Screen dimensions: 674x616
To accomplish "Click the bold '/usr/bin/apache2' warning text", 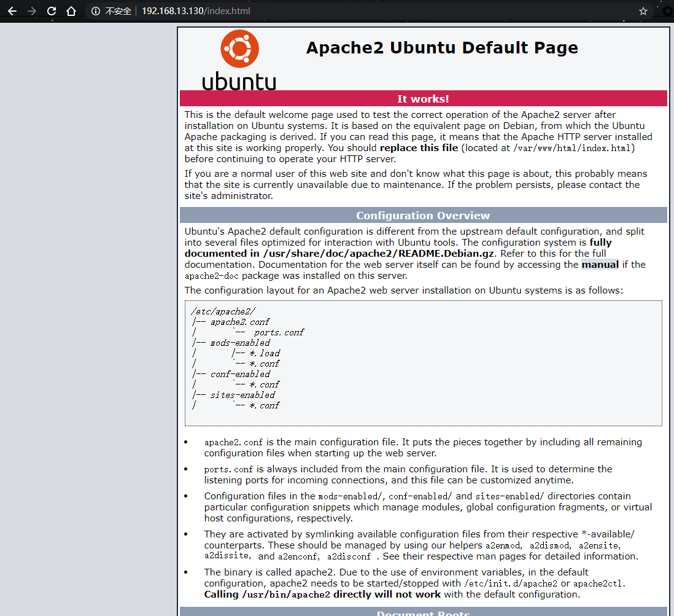I will pos(286,595).
